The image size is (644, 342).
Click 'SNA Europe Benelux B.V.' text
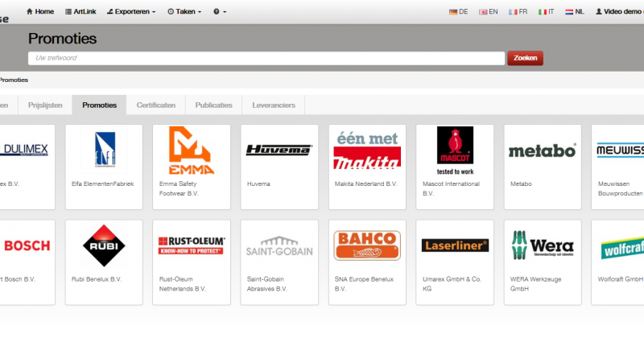[x=364, y=284]
